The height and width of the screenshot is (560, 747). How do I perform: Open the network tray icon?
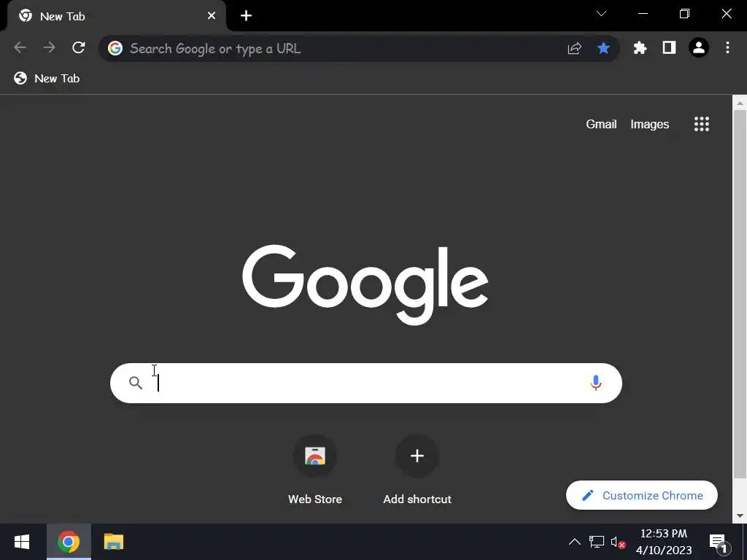(597, 542)
